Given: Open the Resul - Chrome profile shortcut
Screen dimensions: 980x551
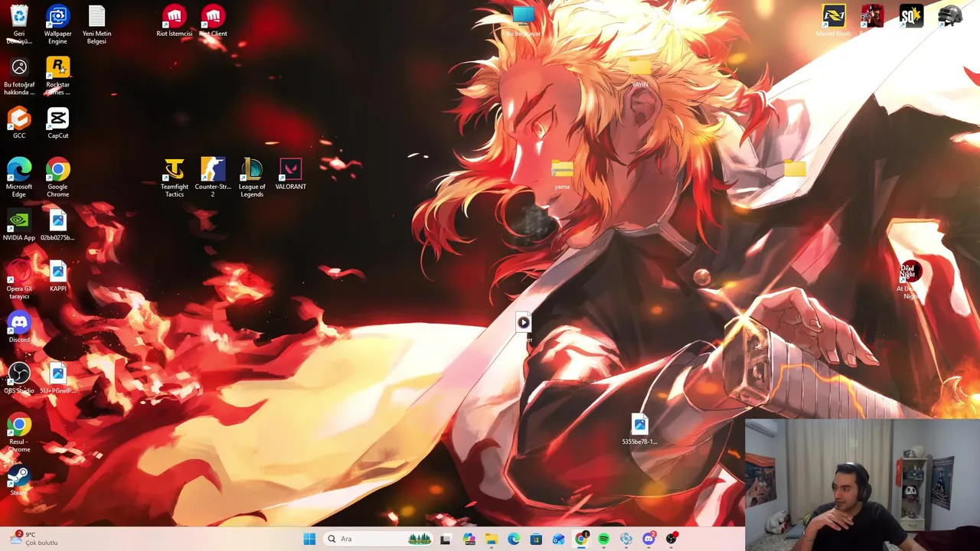Looking at the screenshot, I should pyautogui.click(x=19, y=425).
